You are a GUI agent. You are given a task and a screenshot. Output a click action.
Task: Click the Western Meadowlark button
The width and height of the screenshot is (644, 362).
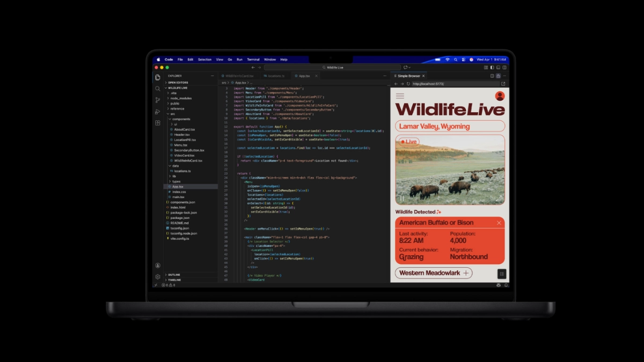[434, 273]
